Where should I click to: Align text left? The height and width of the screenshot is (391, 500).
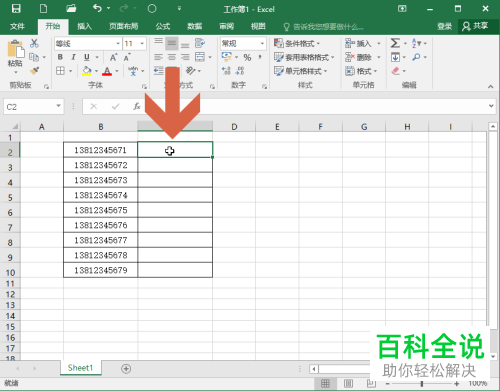[158, 57]
